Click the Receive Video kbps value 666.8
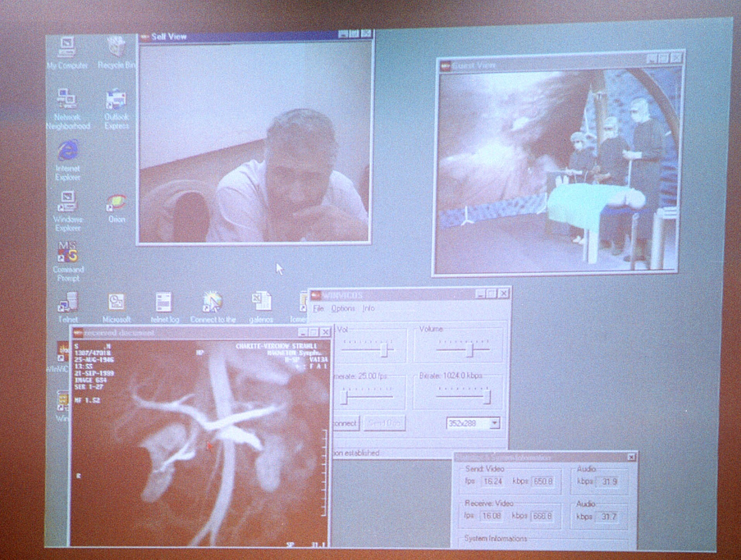741x560 pixels. 542,516
